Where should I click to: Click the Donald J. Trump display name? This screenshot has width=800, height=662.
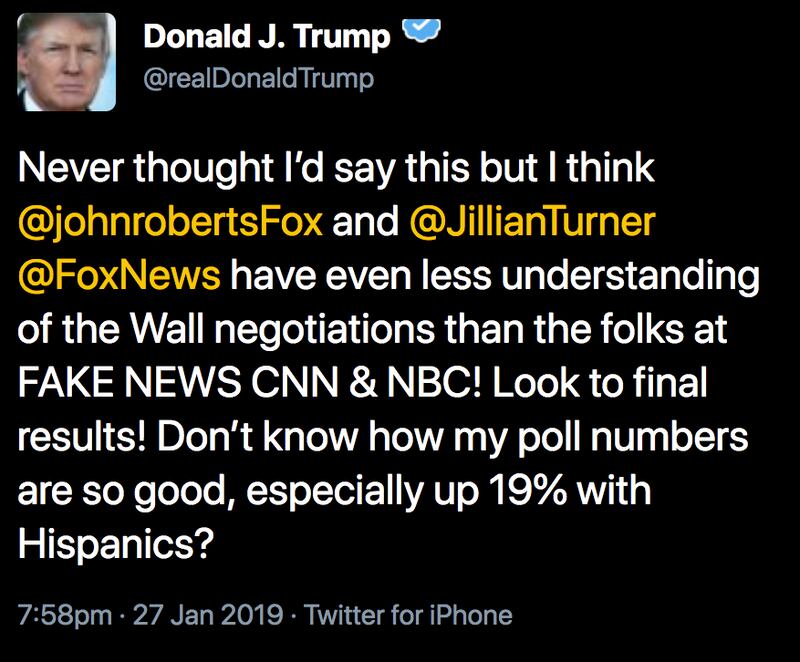(x=267, y=38)
